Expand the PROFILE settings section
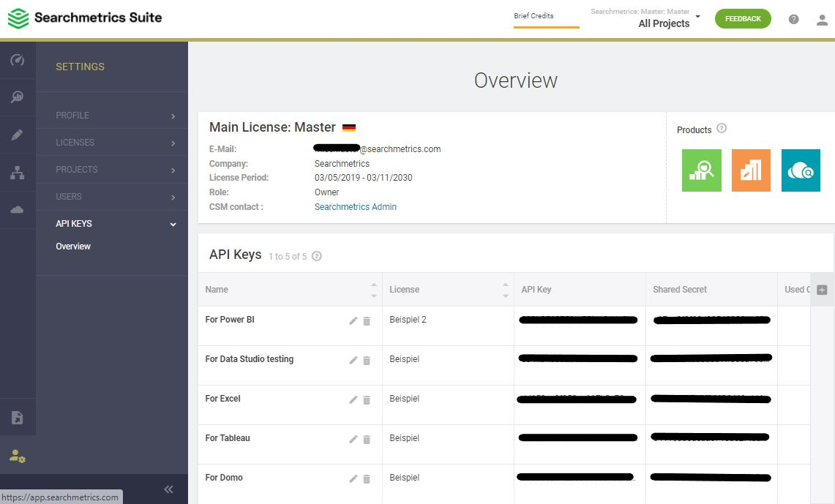Screen dimensions: 835x504 click(112, 116)
